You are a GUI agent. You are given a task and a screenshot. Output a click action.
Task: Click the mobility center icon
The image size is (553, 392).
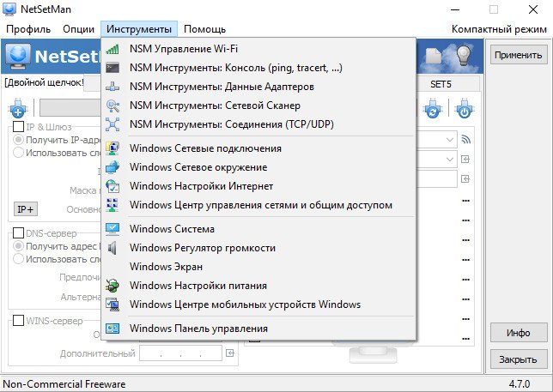112,305
